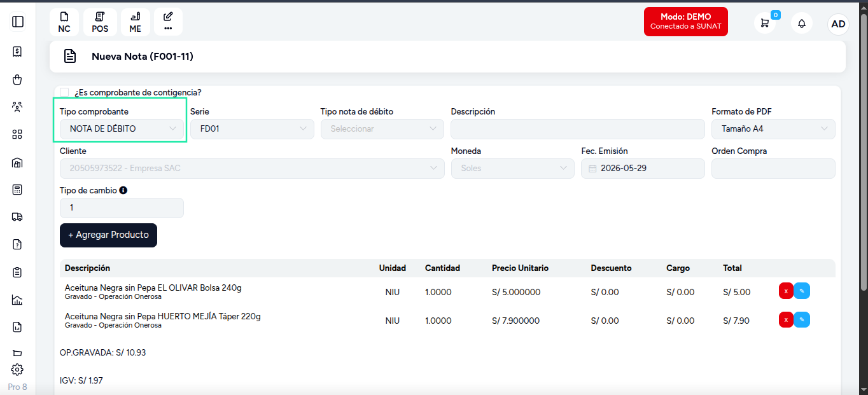Click the S/ 7.90 total value

(x=737, y=321)
